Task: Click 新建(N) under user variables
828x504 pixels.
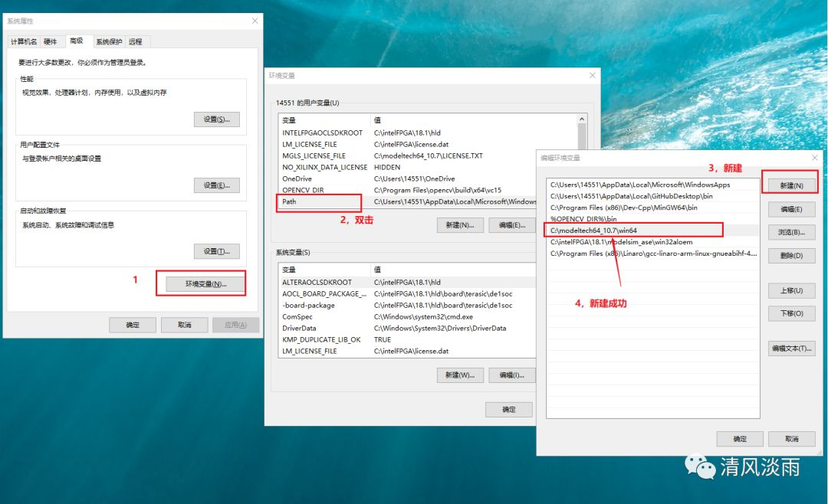Action: tap(461, 224)
